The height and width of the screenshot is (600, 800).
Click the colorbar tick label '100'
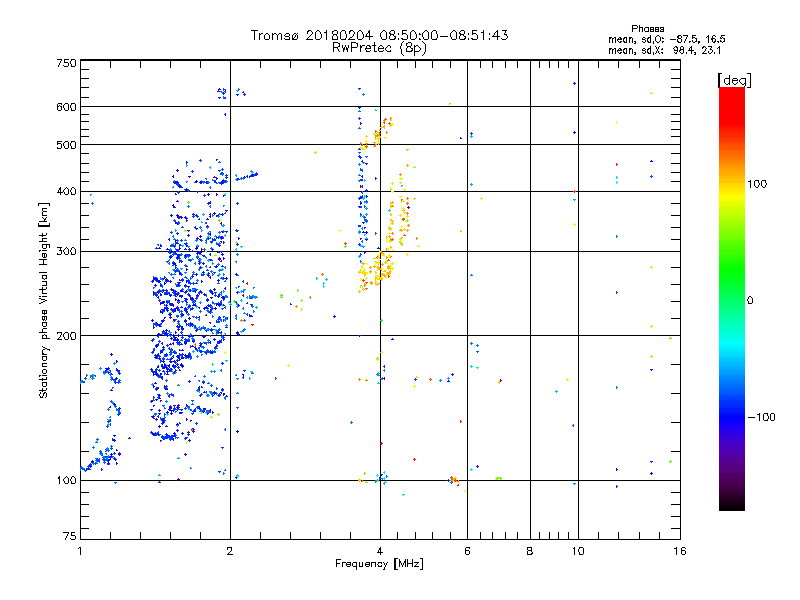coord(757,184)
